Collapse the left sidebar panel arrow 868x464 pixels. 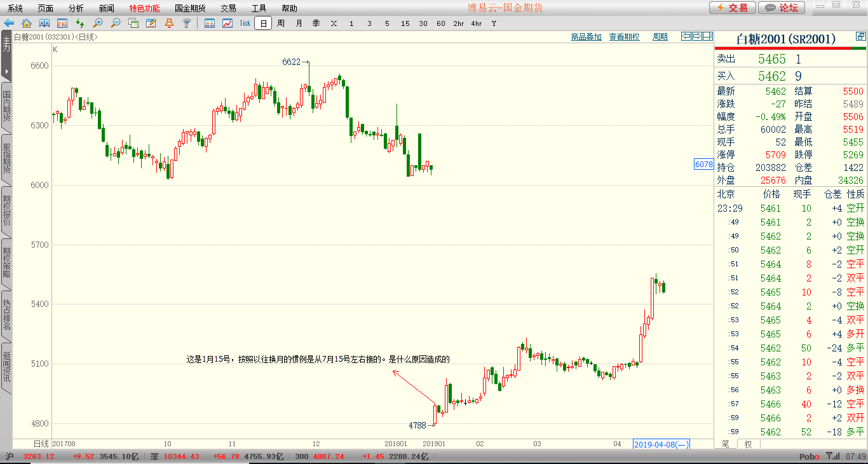8,72
